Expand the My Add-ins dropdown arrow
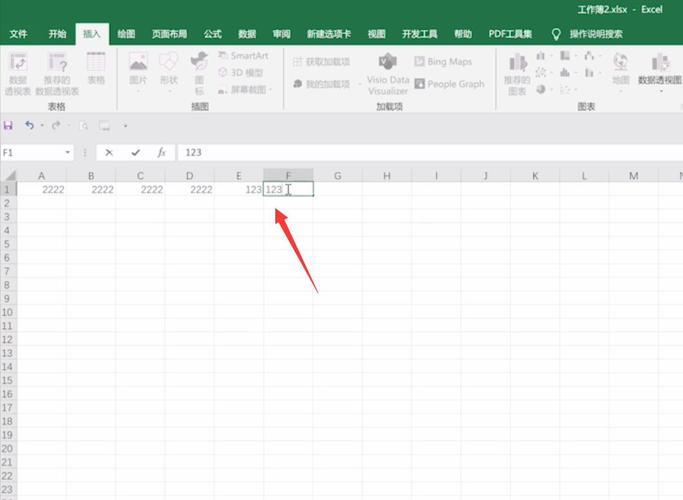Screen dimensions: 683x500 pyautogui.click(x=360, y=84)
